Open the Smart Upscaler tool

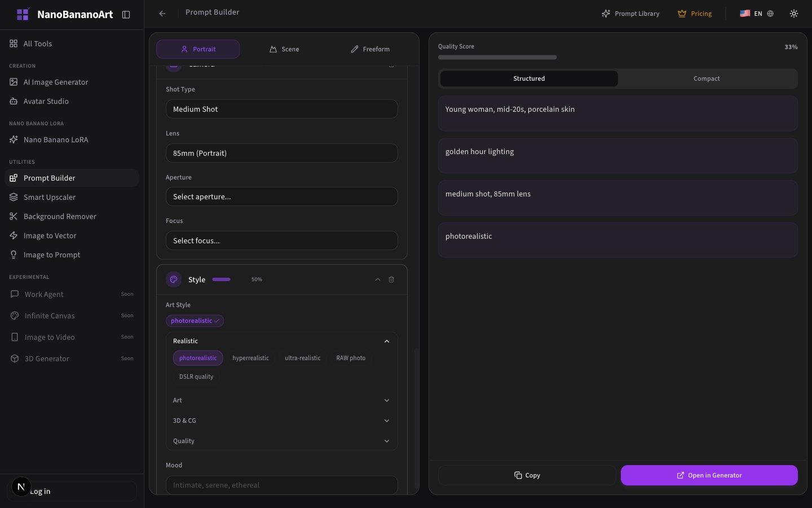tap(50, 197)
